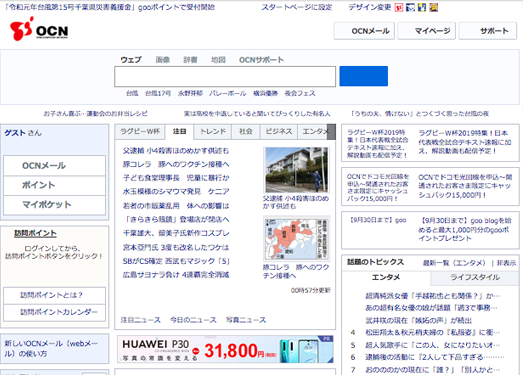523x375 pixels.
Task: Open the 「うちの夫、情けない」 promo link
Action: (420, 114)
